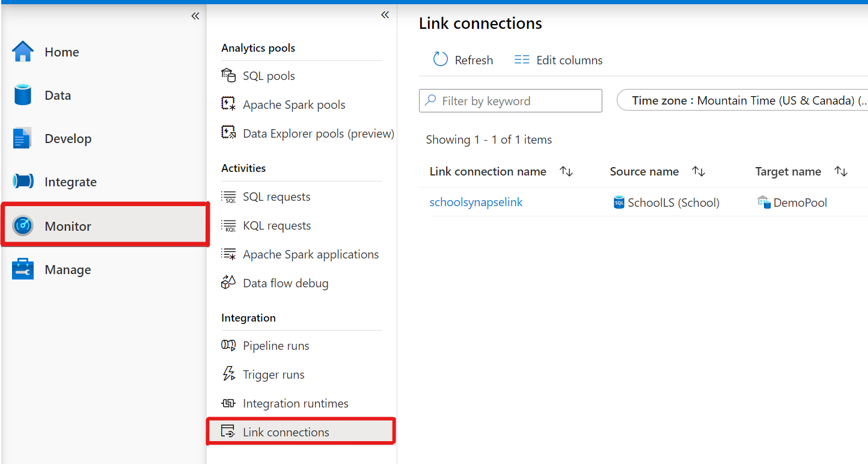The width and height of the screenshot is (868, 464).
Task: Open the Manage toolbox icon
Action: [23, 269]
